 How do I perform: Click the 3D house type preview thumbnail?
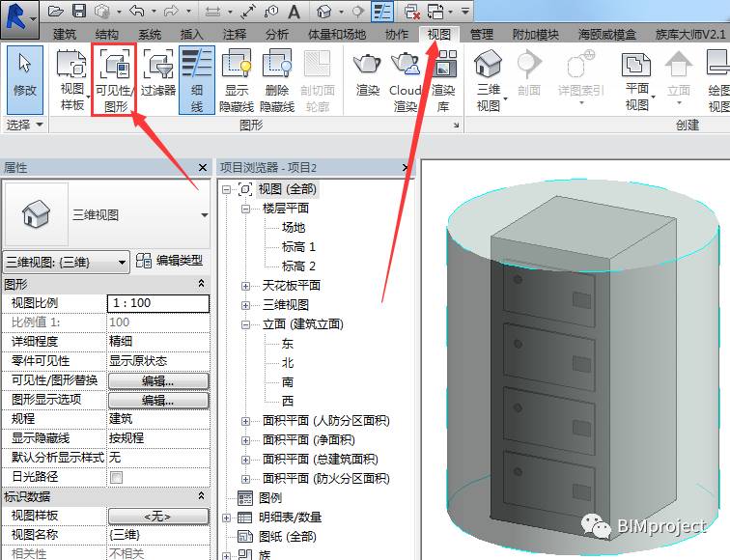(37, 214)
